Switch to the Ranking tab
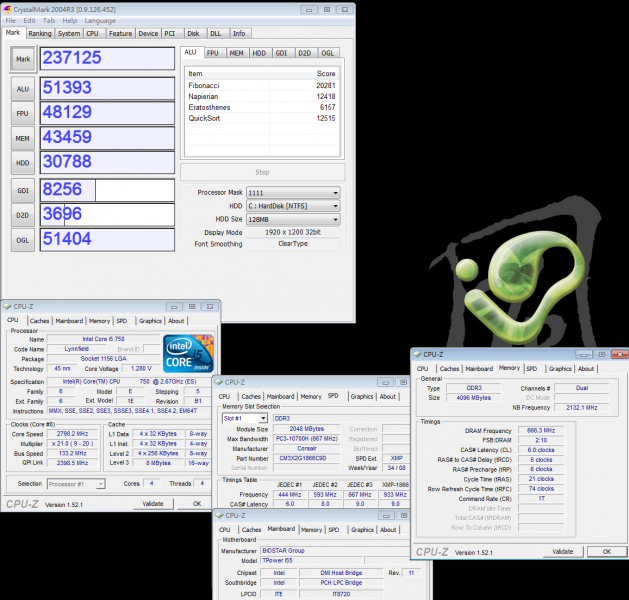 [40, 33]
